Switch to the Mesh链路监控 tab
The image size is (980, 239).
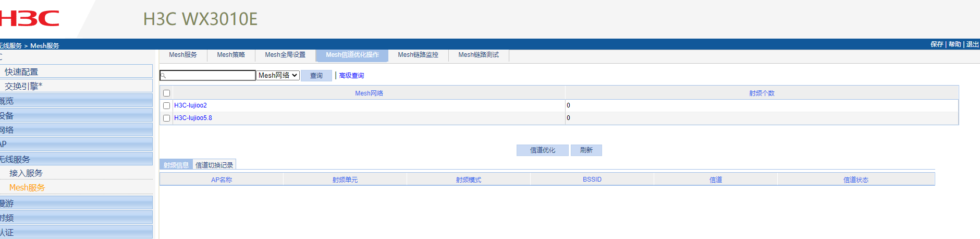418,55
